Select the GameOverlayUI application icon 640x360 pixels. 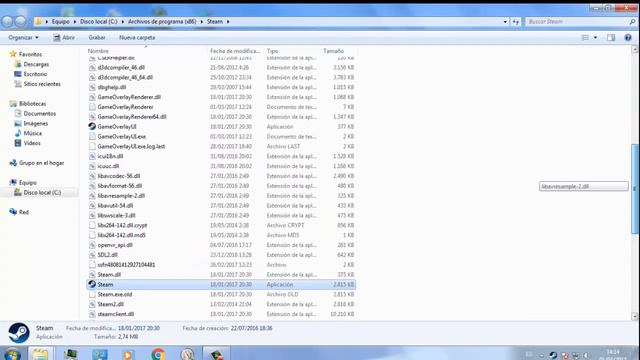click(x=92, y=127)
